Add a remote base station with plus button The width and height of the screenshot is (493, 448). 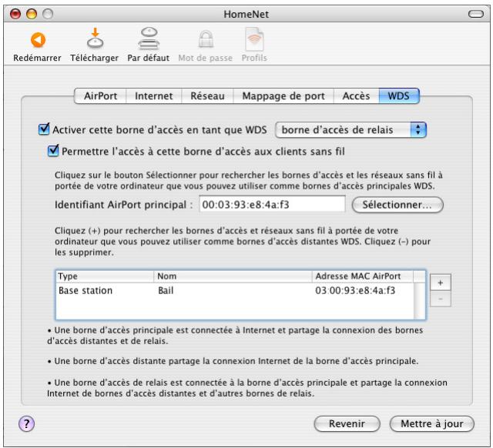tap(440, 283)
